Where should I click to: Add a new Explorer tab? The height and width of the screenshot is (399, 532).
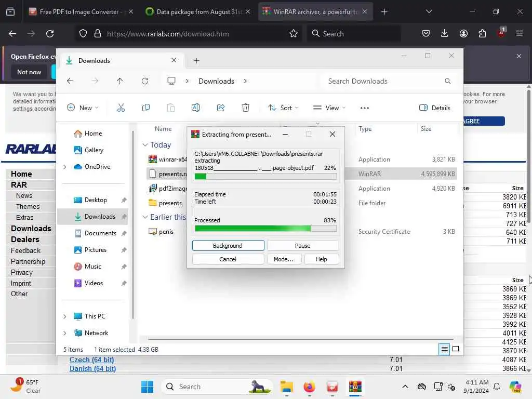pos(196,61)
